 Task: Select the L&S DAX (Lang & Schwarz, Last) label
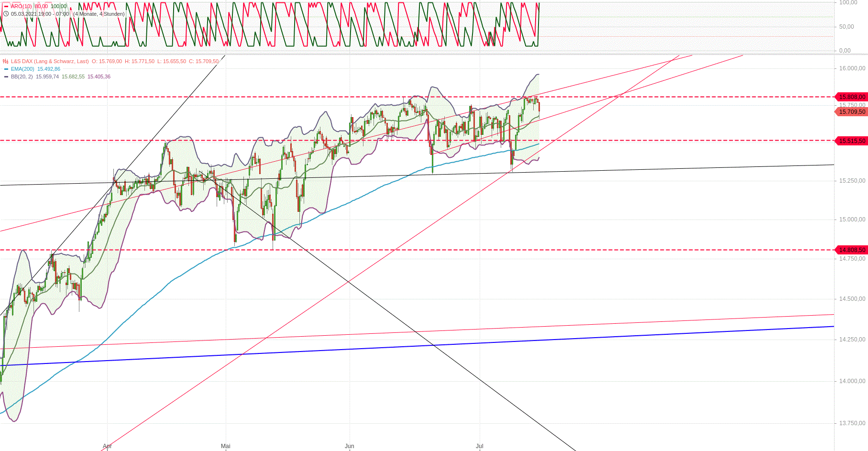(50, 61)
